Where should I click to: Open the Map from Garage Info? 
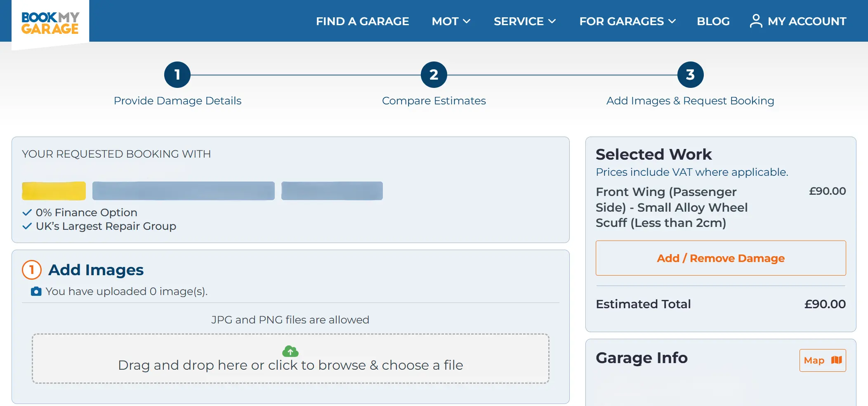pos(822,360)
